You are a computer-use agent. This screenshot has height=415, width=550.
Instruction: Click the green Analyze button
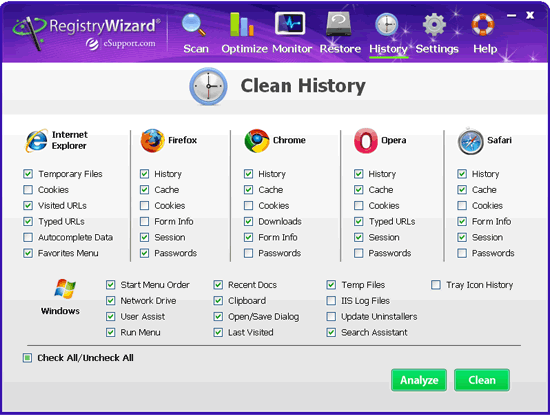tap(419, 380)
